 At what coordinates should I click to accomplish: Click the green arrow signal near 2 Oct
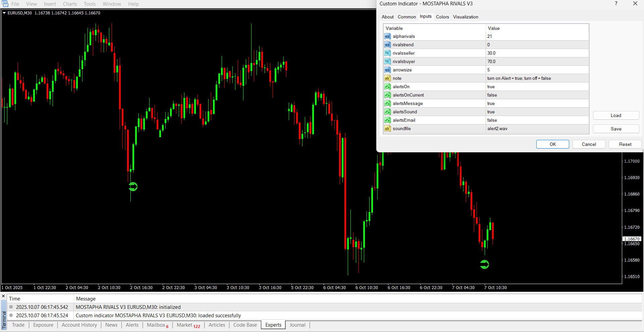tap(133, 187)
